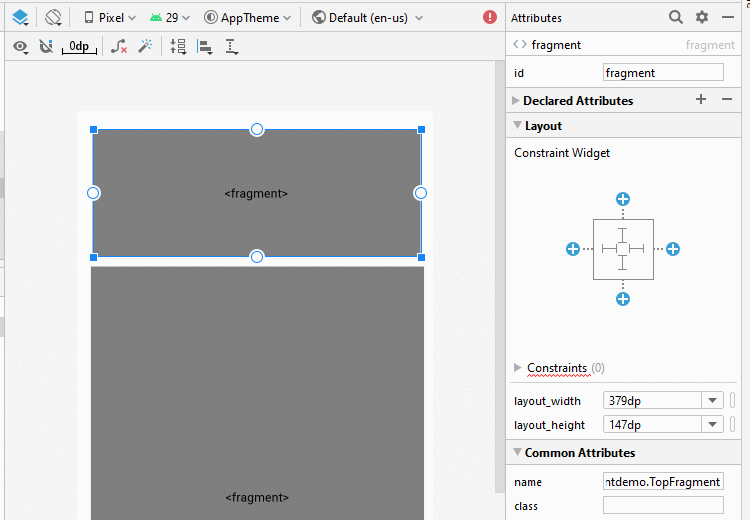Click the left constraint handle on fragment
Viewport: 750px width, 520px height.
coord(93,193)
